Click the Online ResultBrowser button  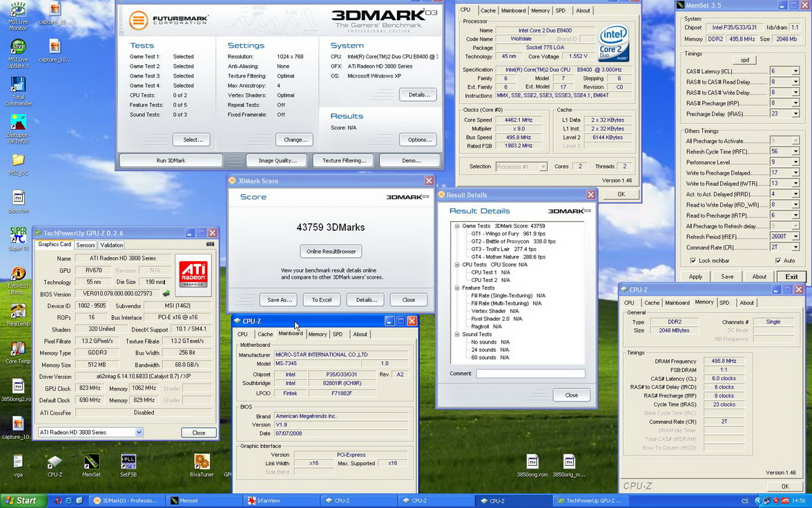[331, 252]
